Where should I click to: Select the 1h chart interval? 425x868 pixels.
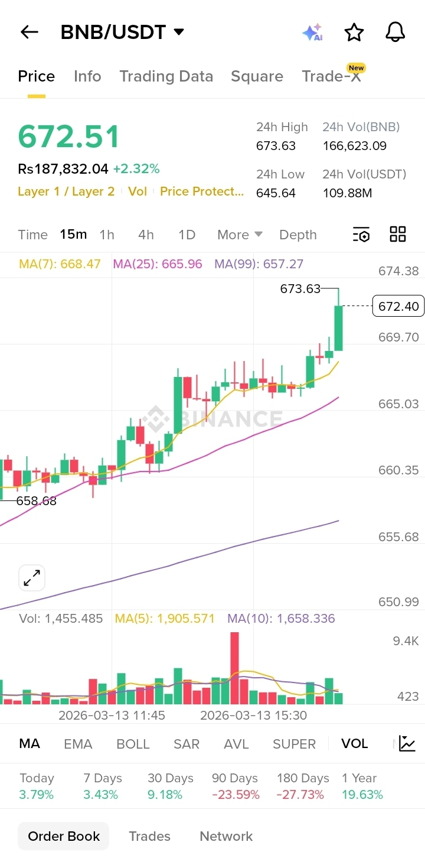tap(107, 235)
